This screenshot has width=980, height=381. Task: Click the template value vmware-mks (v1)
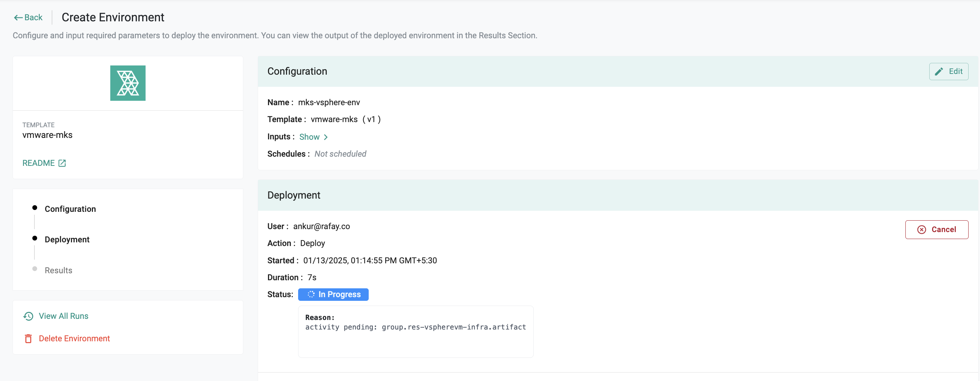[346, 120]
